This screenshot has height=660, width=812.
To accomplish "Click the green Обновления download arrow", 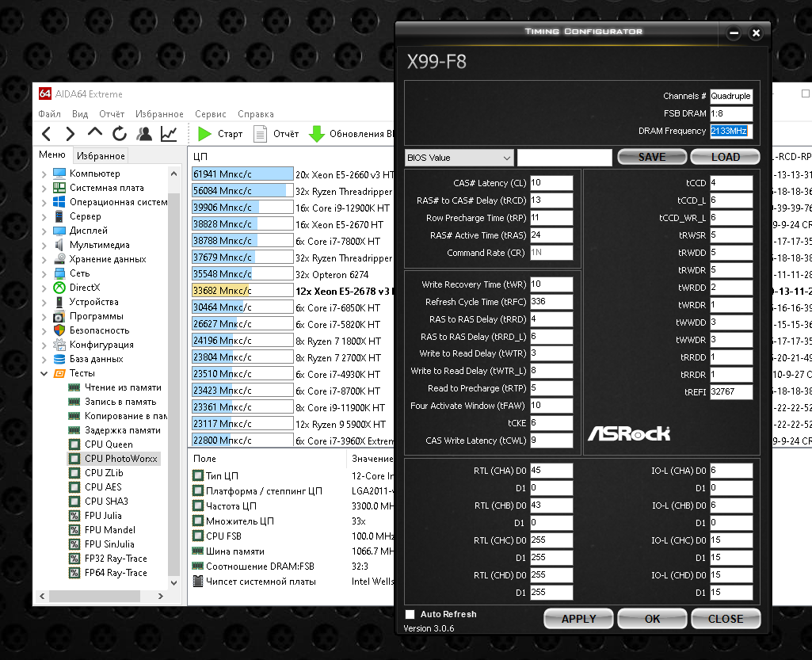I will pos(316,134).
